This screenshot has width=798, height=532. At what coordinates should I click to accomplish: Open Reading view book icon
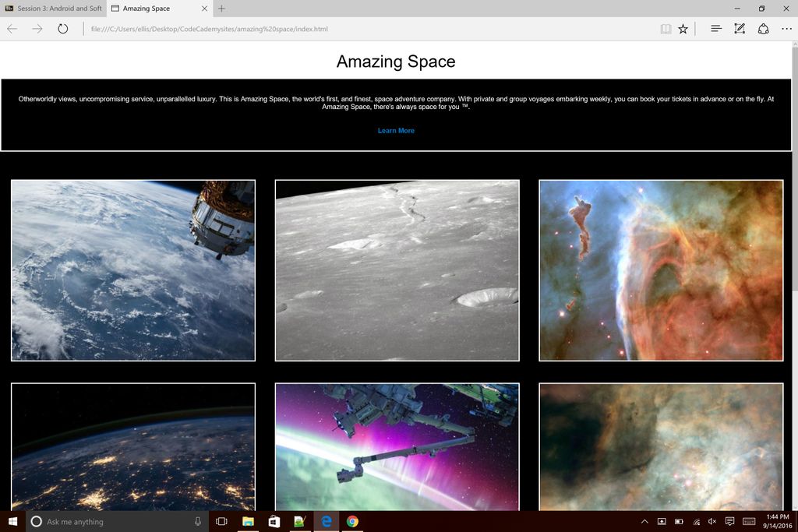click(666, 29)
